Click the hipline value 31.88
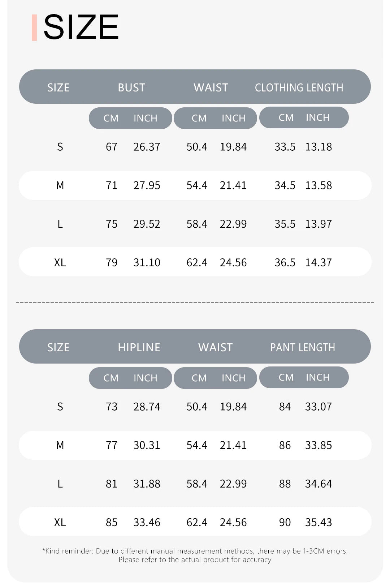Image resolution: width=390 pixels, height=588 pixels. [147, 484]
